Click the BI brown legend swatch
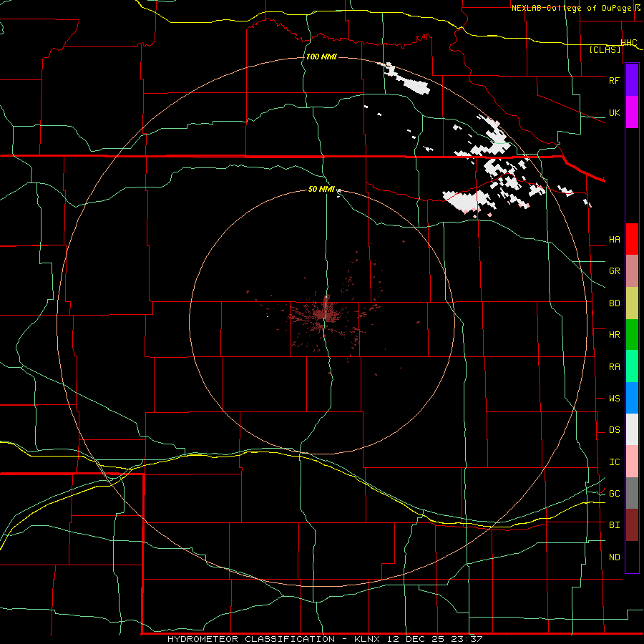The height and width of the screenshot is (644, 644). click(x=632, y=525)
